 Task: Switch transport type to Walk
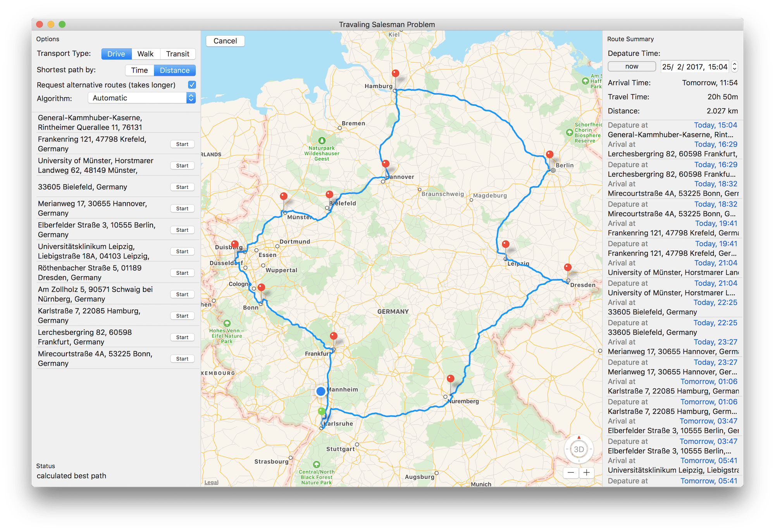click(145, 54)
